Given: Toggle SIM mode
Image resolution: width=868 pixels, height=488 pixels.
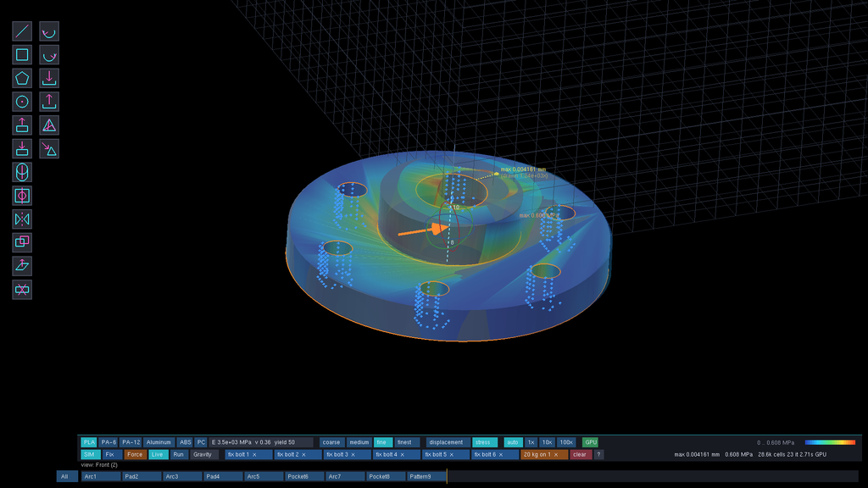Looking at the screenshot, I should (x=89, y=455).
